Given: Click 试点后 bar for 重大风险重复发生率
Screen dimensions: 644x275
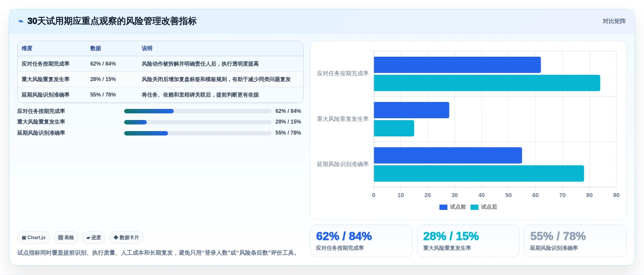Looking at the screenshot, I should point(394,128).
